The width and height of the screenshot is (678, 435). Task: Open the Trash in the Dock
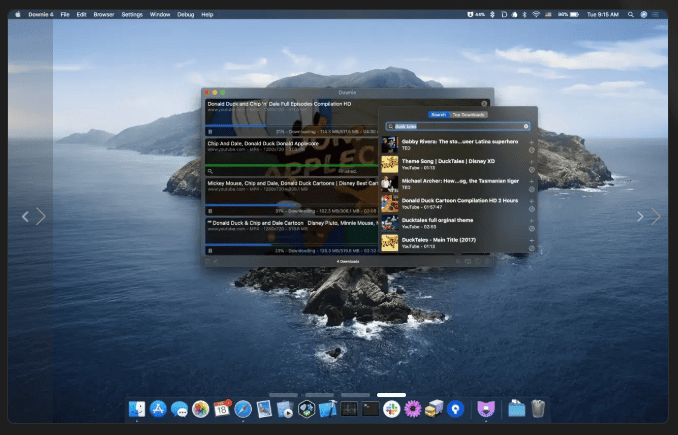[x=538, y=409]
